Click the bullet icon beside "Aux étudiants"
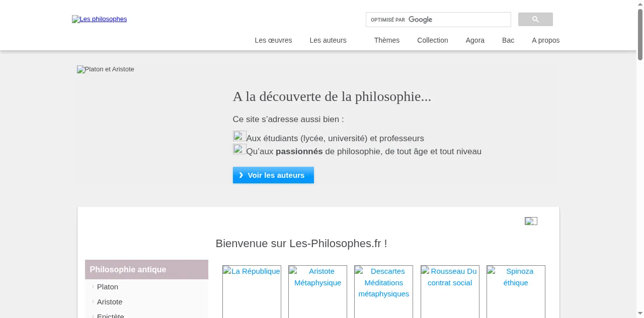The width and height of the screenshot is (644, 318). tap(239, 136)
